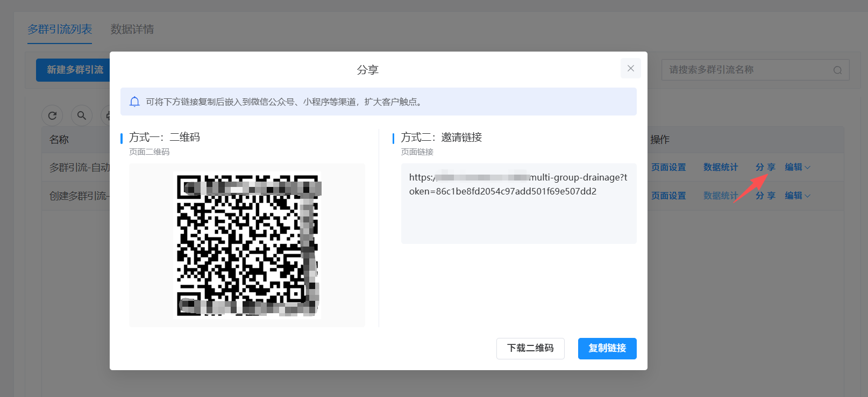Select the 多群引流-自动 row name
Image resolution: width=868 pixels, height=397 pixels.
tap(80, 168)
